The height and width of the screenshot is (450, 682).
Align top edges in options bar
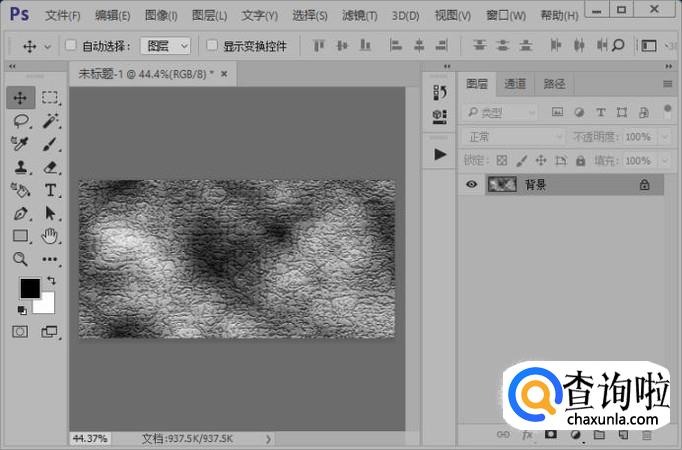pos(319,45)
